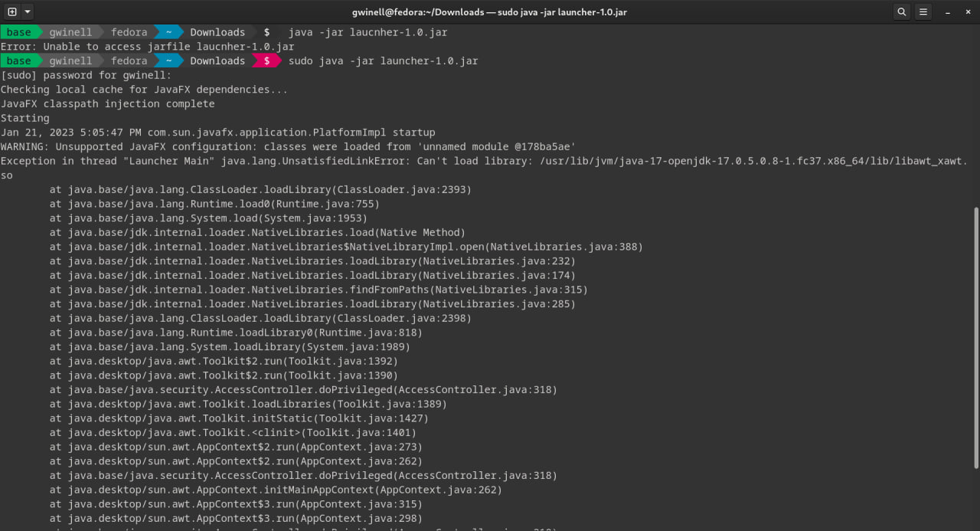Viewport: 980px width, 531px height.
Task: Click 'fedora' segment on second prompt line
Action: (x=129, y=61)
